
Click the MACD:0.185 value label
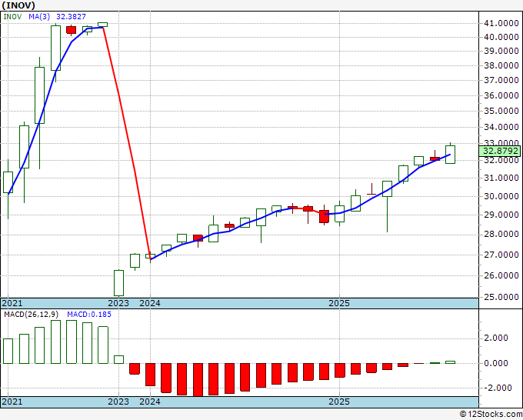tap(89, 315)
